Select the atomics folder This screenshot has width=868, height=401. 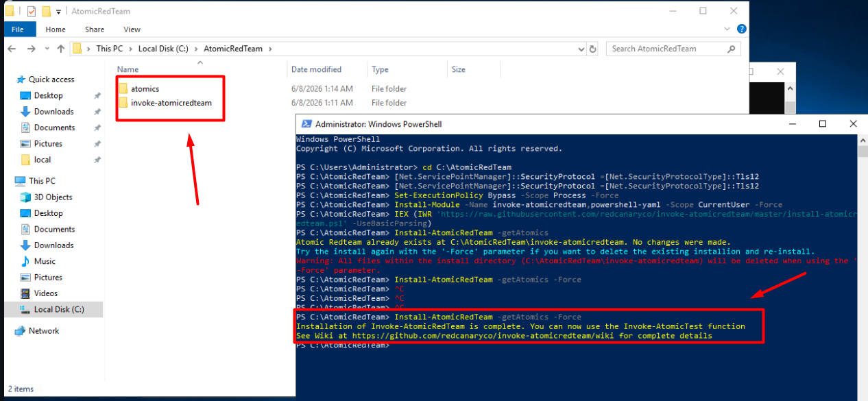[x=145, y=88]
